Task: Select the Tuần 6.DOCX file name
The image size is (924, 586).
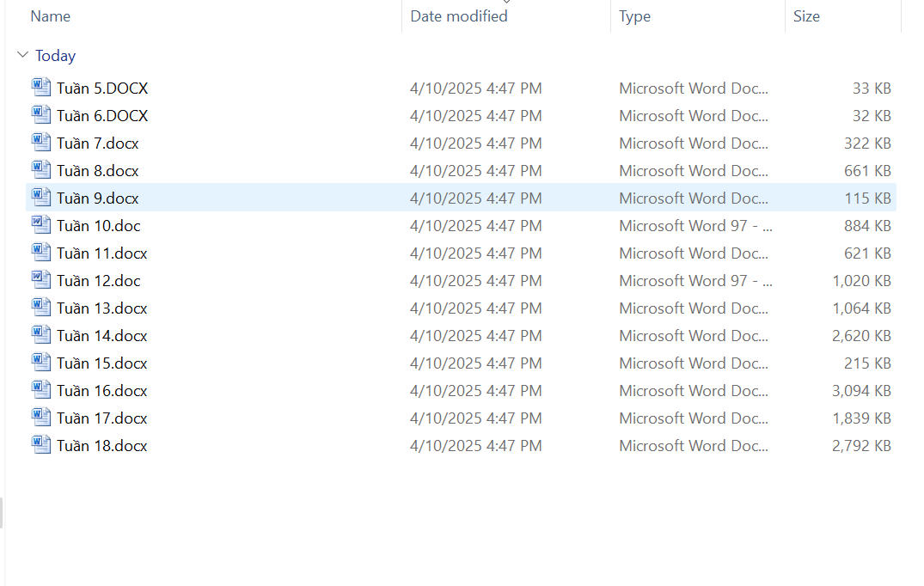Action: 102,116
